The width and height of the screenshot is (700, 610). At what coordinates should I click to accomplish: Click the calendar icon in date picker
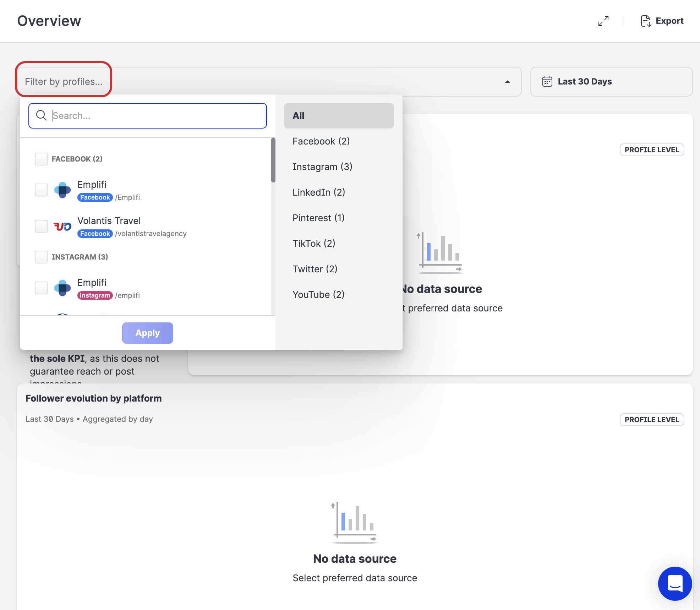click(x=547, y=82)
